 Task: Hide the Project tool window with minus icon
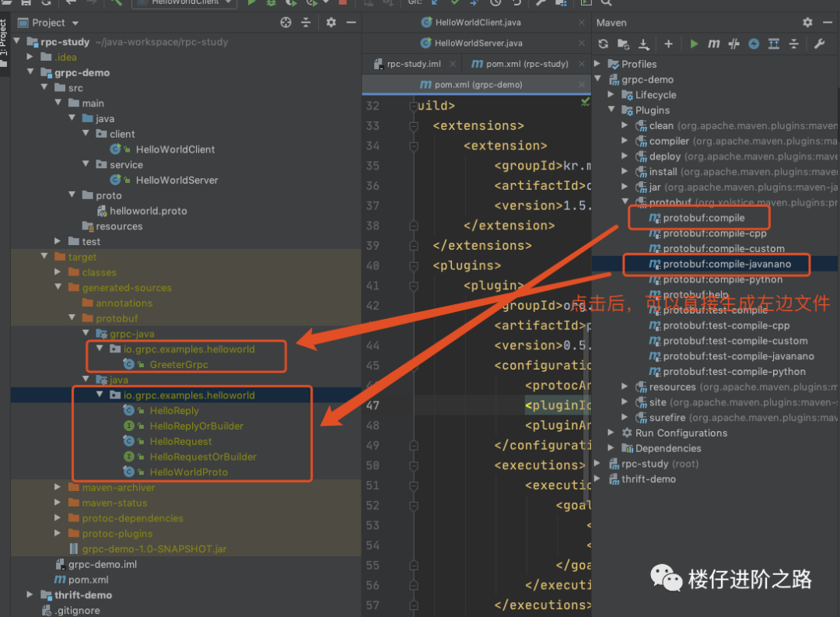[x=352, y=23]
